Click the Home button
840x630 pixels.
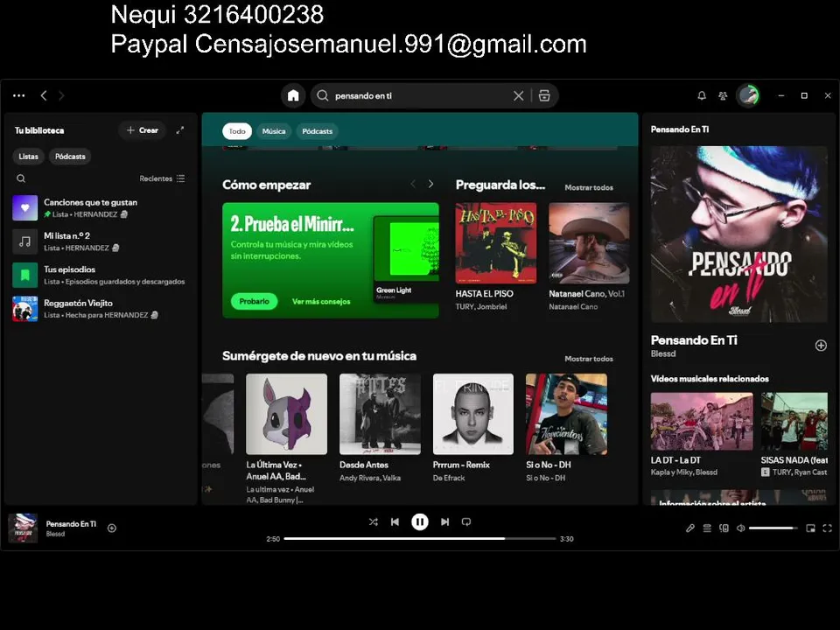(x=293, y=95)
